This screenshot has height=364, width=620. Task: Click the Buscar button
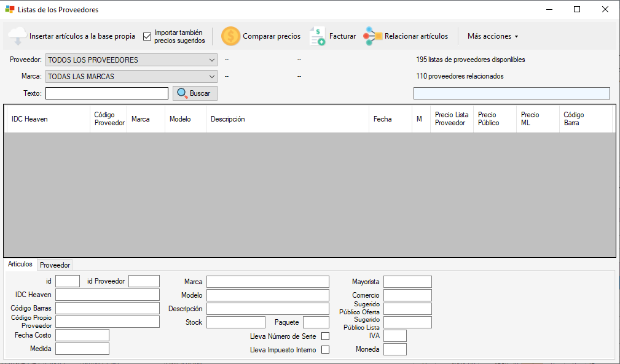pyautogui.click(x=195, y=93)
